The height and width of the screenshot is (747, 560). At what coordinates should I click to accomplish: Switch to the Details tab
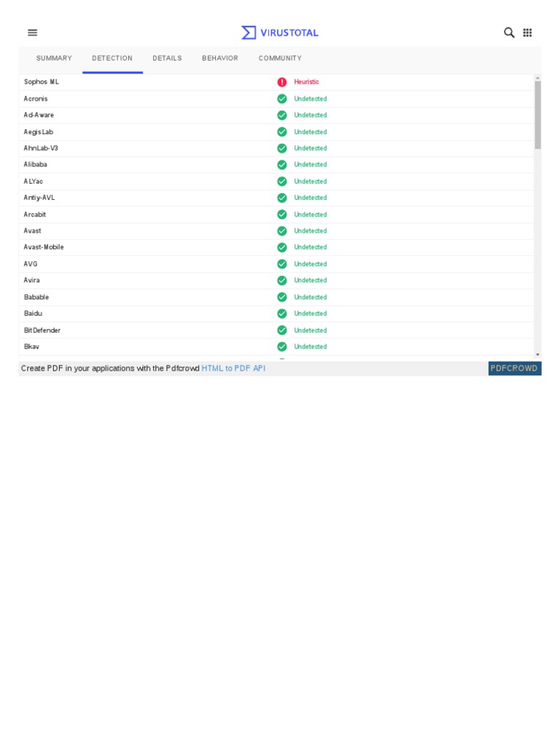pyautogui.click(x=167, y=58)
